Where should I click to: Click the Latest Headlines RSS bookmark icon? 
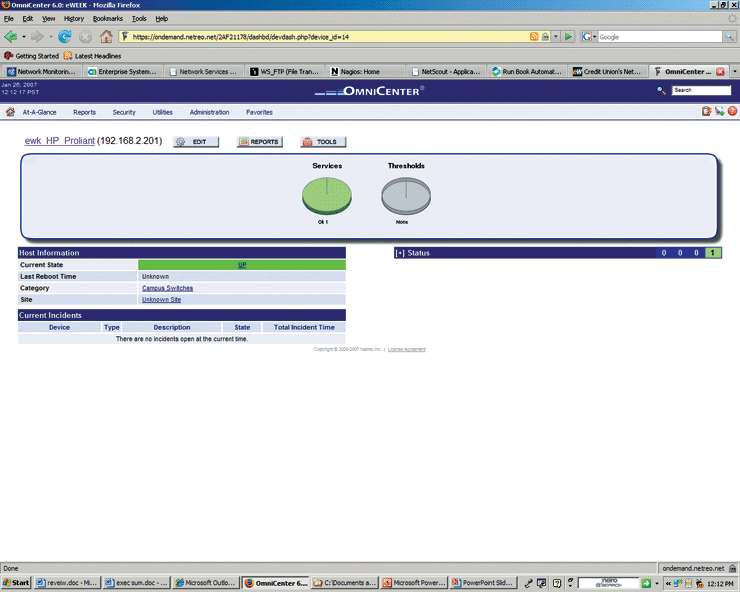tap(68, 56)
